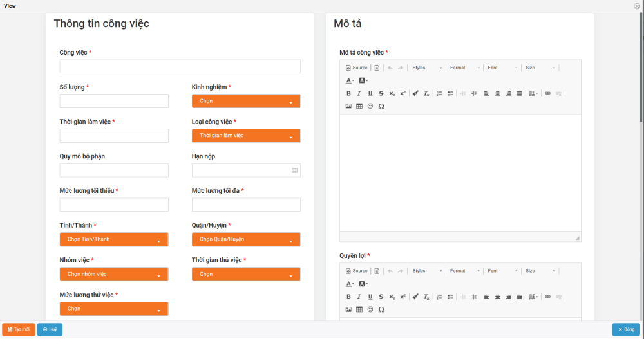The image size is (644, 339).
Task: Toggle bold in Mô tả công việc editor
Action: [x=348, y=93]
